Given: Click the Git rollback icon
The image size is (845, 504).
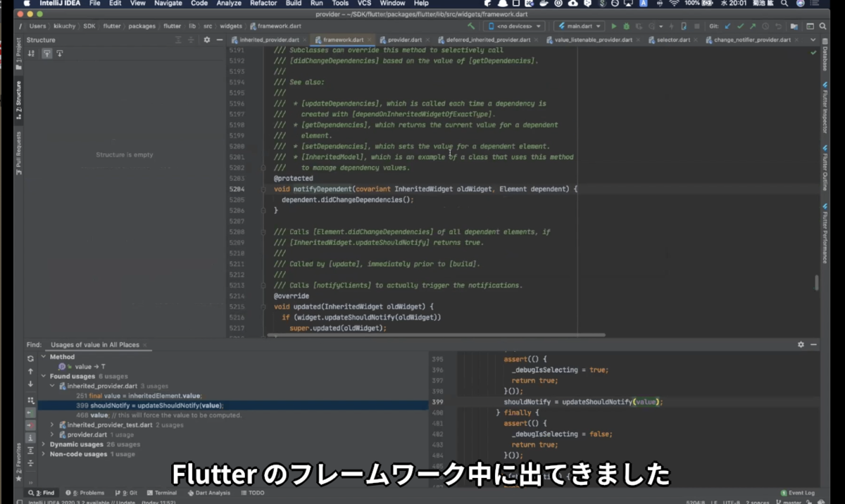Looking at the screenshot, I should [778, 26].
